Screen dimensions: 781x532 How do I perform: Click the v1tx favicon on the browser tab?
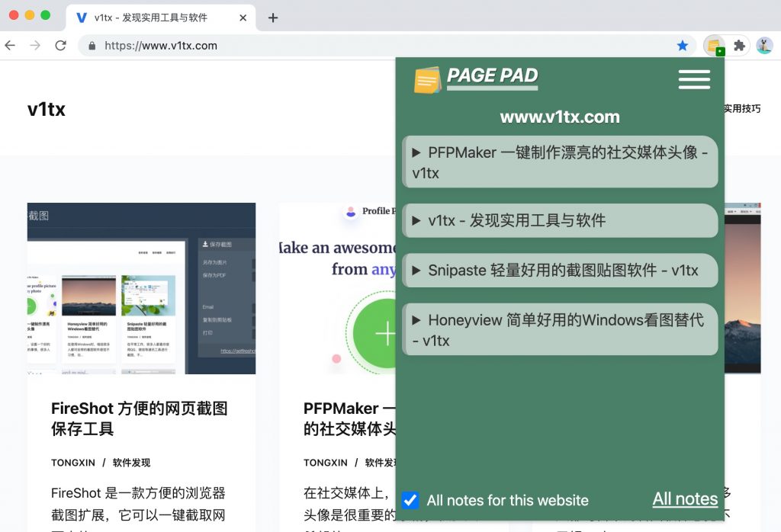pos(82,18)
